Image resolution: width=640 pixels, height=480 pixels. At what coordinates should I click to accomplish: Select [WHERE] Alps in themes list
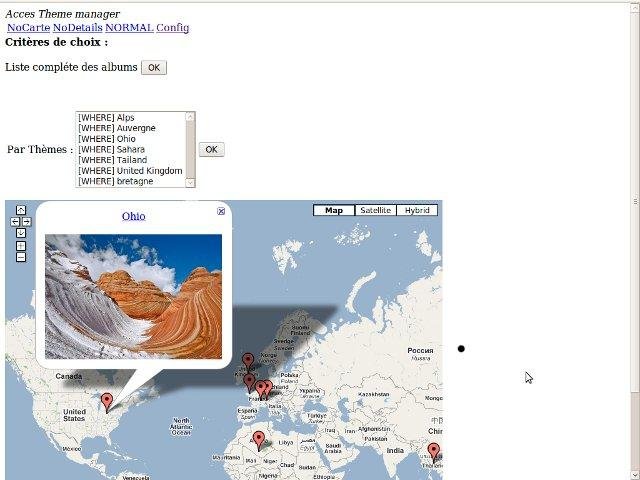131,118
